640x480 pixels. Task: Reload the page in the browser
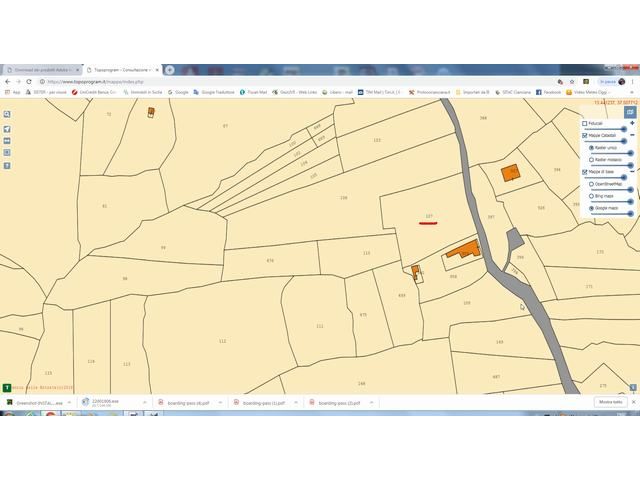[x=32, y=81]
